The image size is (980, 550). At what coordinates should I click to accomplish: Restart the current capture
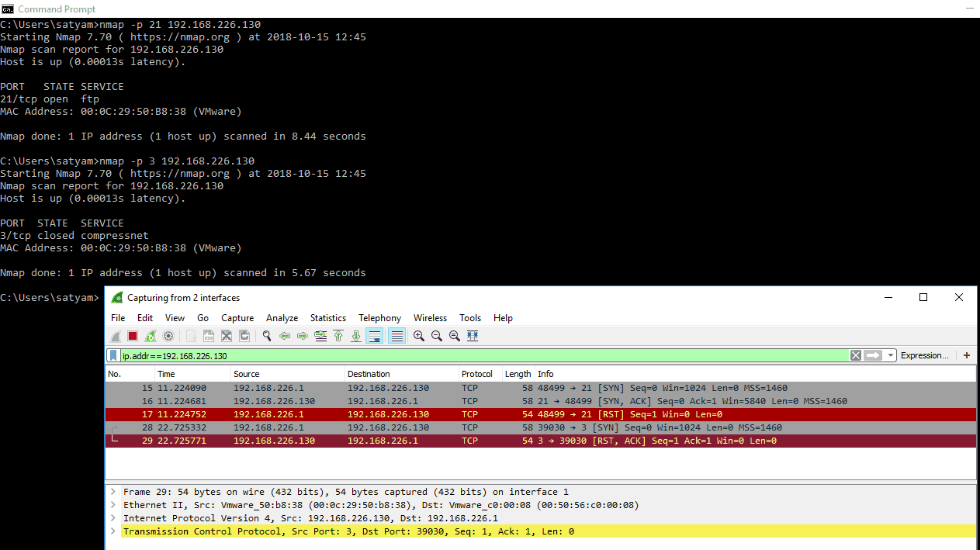pos(150,335)
